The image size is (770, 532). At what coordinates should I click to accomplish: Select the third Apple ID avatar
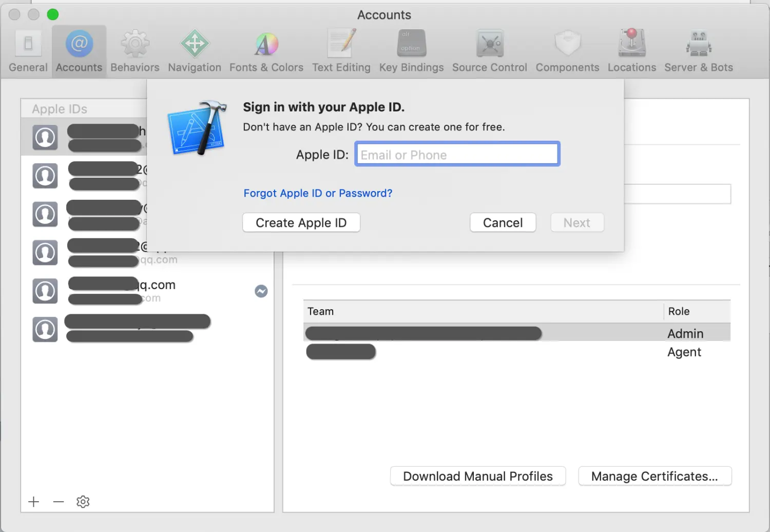[45, 214]
